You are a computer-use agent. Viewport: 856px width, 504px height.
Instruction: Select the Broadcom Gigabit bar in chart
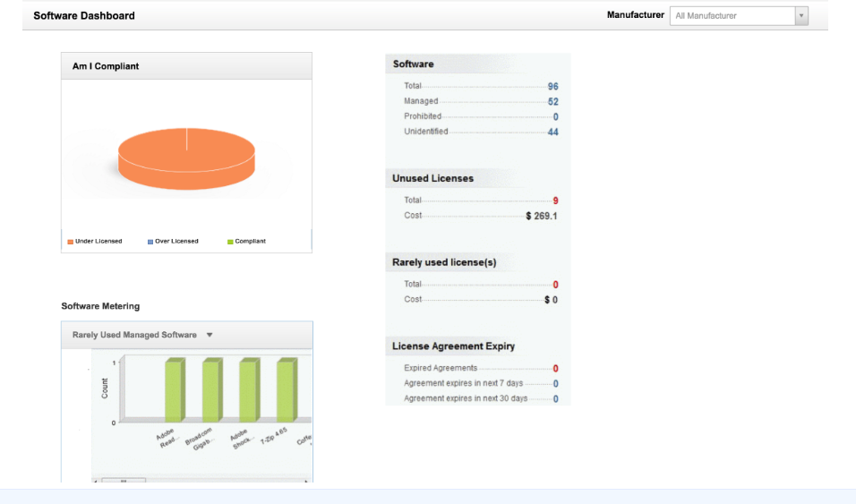(x=211, y=390)
